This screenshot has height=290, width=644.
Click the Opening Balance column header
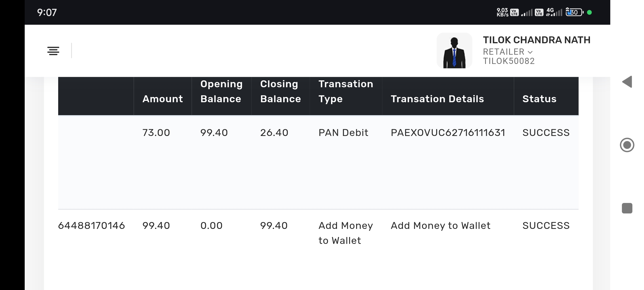(x=221, y=91)
